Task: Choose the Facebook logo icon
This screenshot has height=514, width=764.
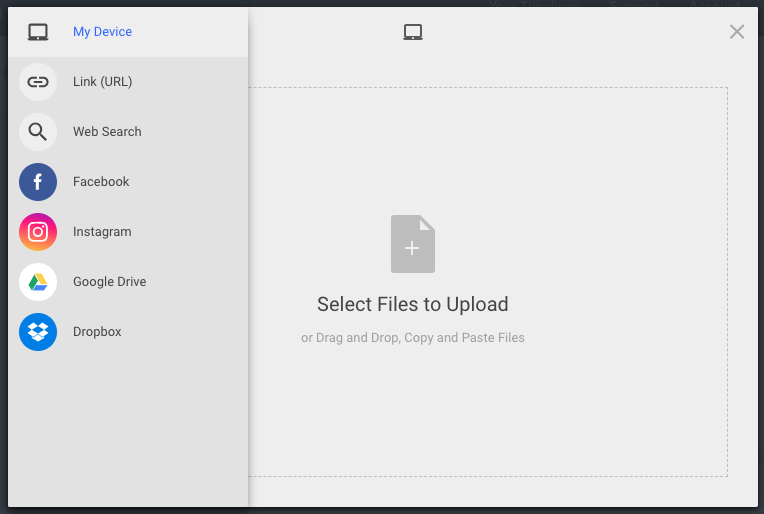Action: pyautogui.click(x=38, y=182)
